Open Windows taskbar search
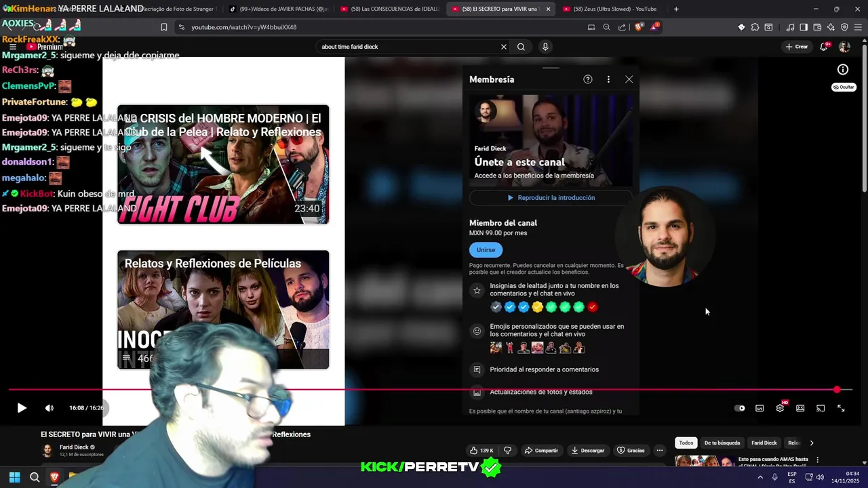 35,477
